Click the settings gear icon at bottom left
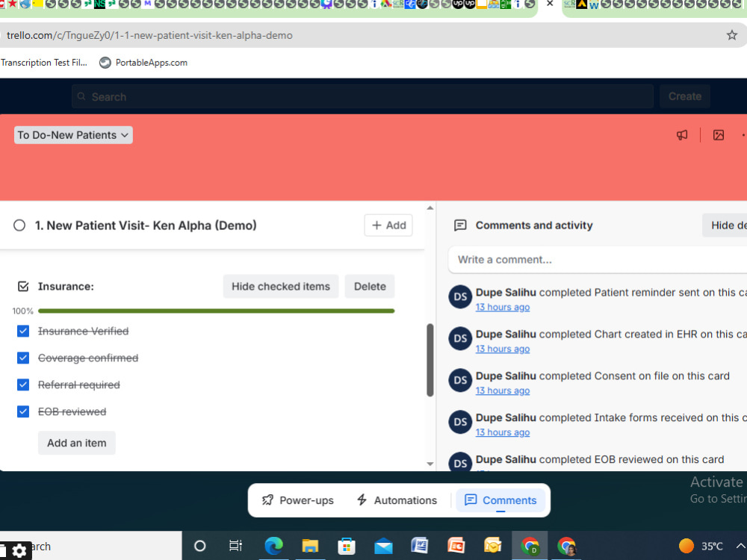 (19, 551)
